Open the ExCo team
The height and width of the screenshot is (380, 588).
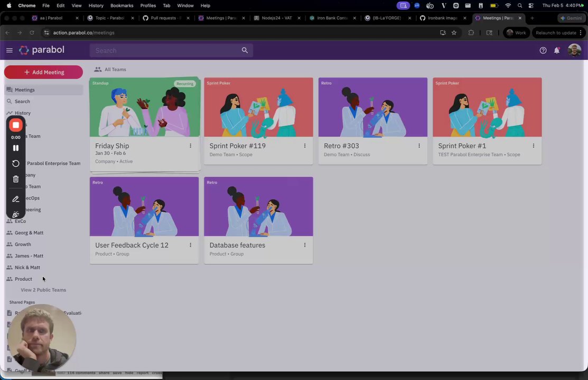tap(43, 222)
